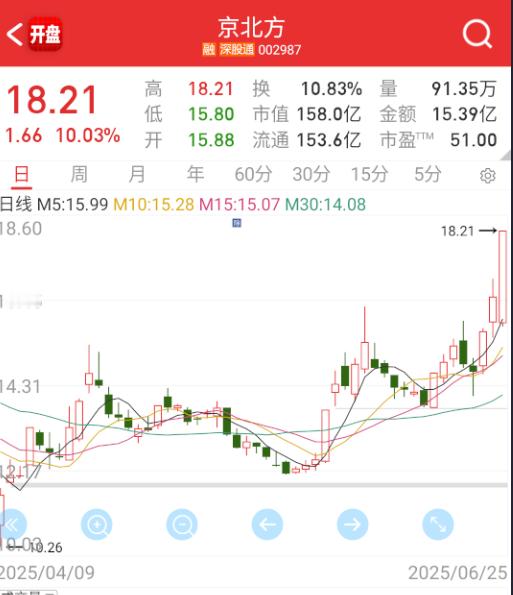Tap the P/E value 51.00
Image resolution: width=513 pixels, height=595 pixels.
point(474,140)
